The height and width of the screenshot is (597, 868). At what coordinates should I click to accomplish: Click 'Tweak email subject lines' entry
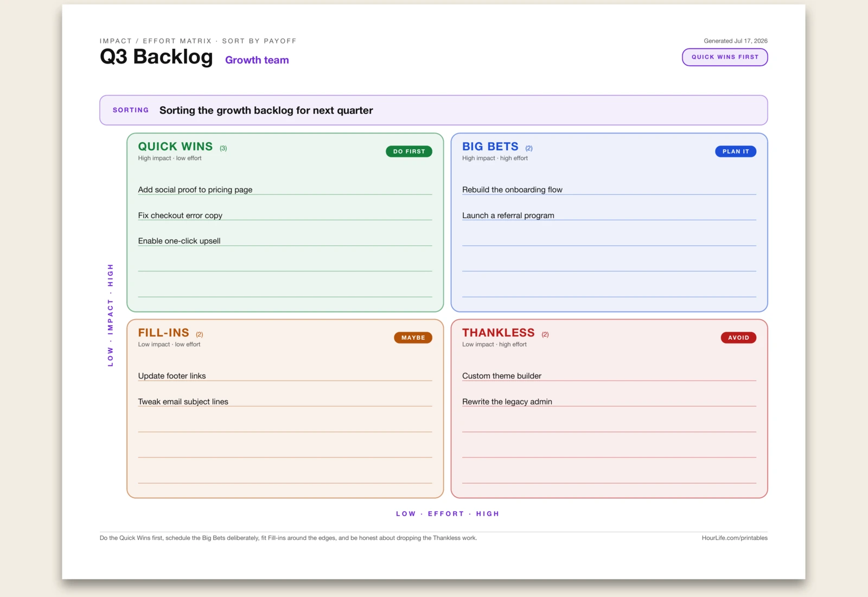click(285, 401)
